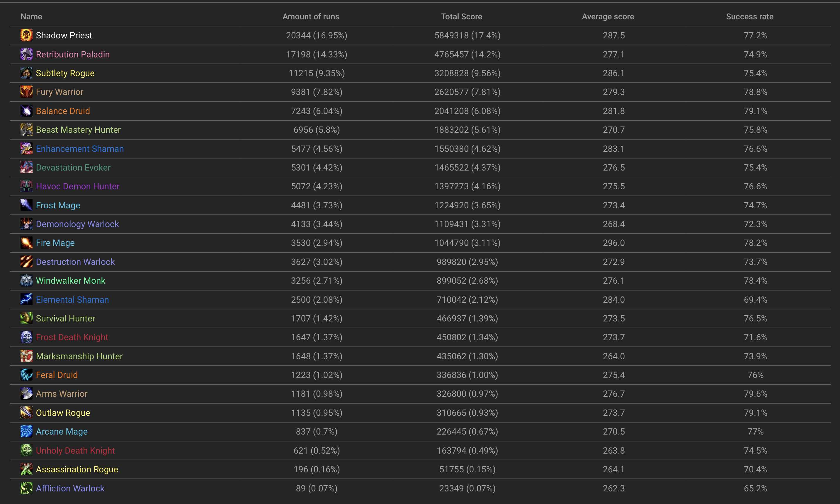
Task: Click the Balance Druid spec icon
Action: [26, 111]
